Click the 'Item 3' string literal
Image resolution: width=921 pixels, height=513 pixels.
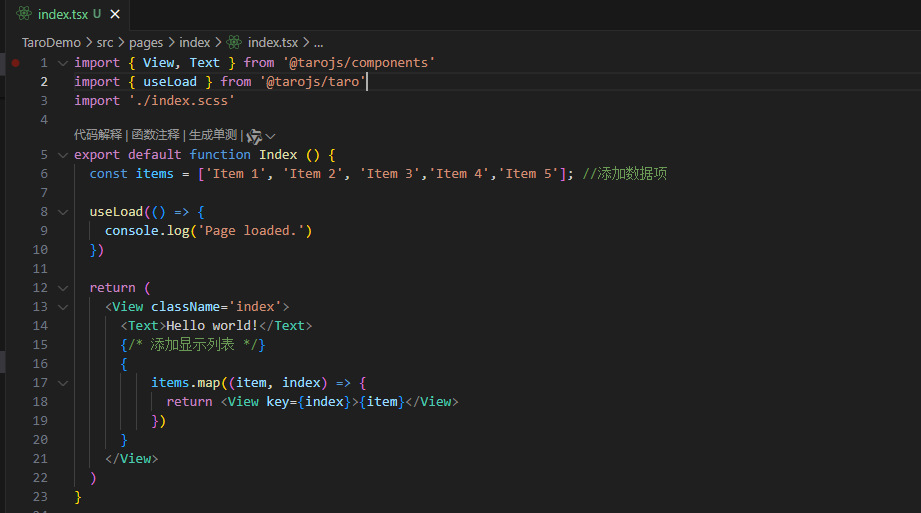[x=390, y=174]
